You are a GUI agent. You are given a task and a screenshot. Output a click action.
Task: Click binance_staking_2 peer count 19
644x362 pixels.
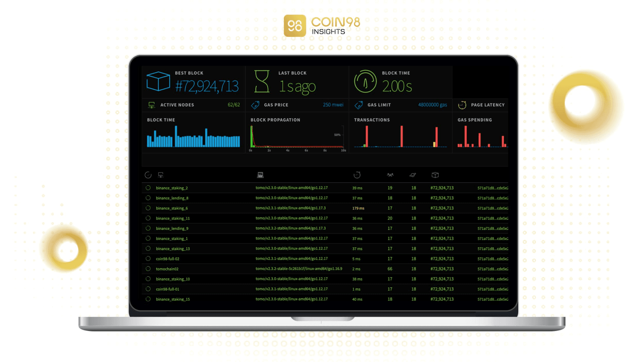coord(390,188)
